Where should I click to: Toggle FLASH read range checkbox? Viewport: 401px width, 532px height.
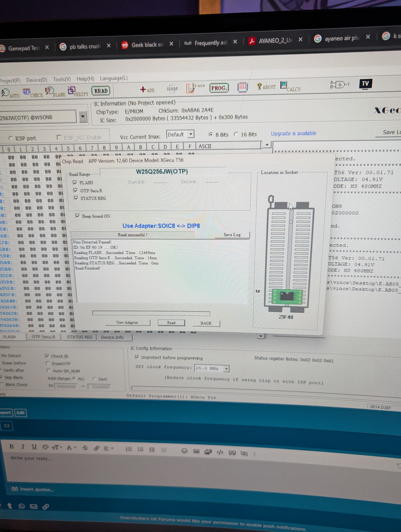point(75,183)
